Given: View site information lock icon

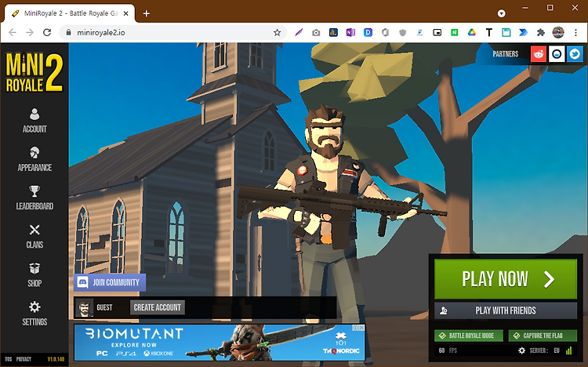Looking at the screenshot, I should pyautogui.click(x=68, y=33).
